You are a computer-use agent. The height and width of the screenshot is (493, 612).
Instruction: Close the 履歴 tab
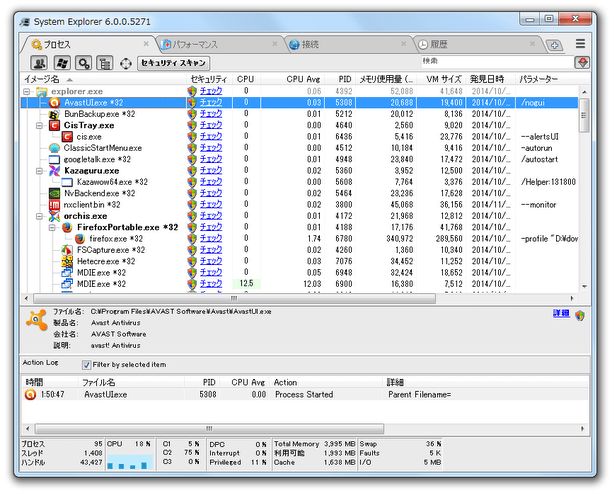click(532, 44)
